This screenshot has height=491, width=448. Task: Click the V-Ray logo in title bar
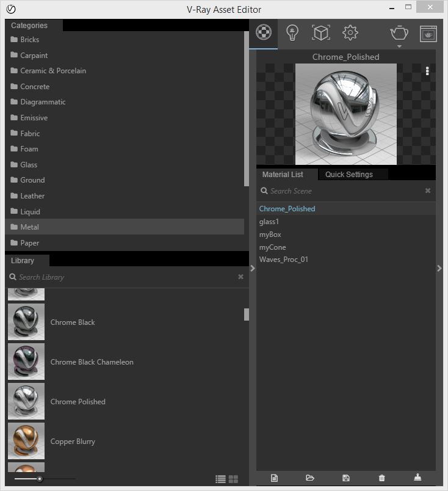11,9
